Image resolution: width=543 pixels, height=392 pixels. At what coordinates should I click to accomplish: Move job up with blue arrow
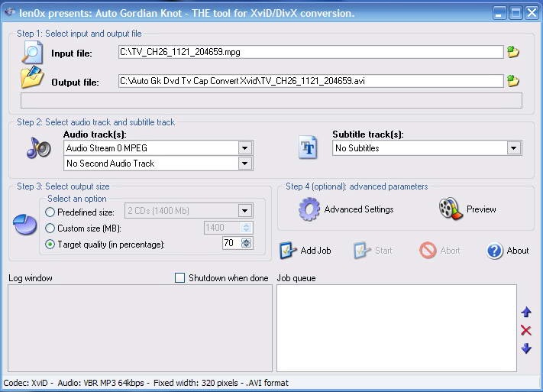point(526,312)
